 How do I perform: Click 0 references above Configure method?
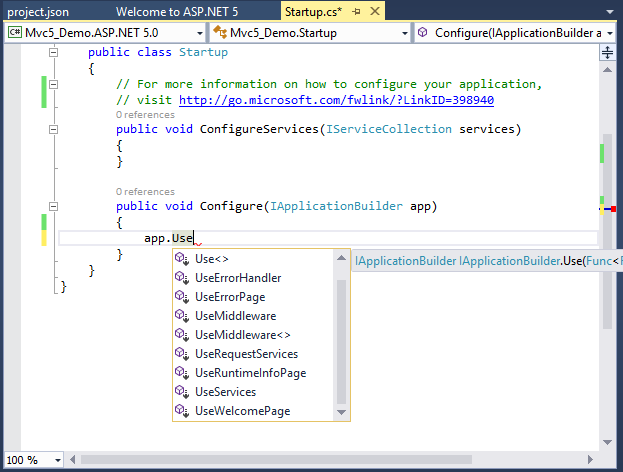click(145, 192)
